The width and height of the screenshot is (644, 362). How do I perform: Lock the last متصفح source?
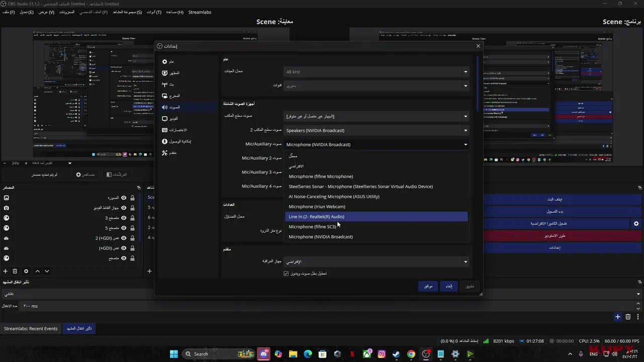coord(132,258)
